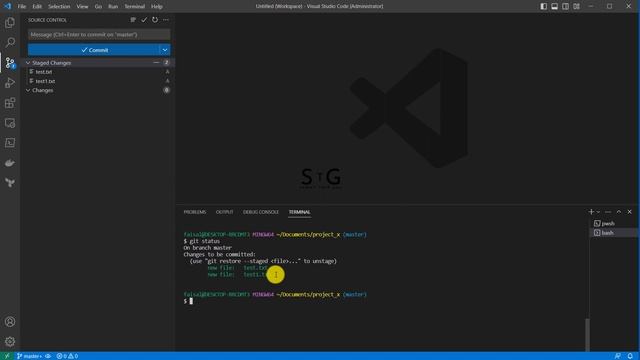Click the commit message input field

click(x=99, y=35)
